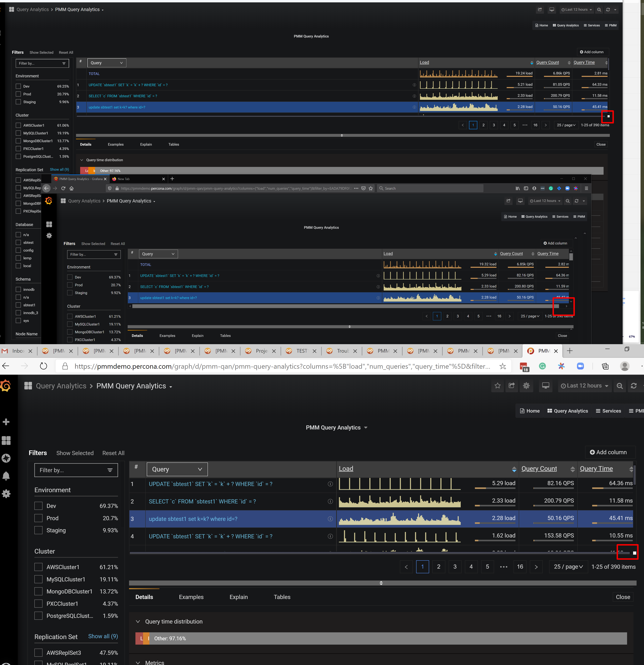Click the Create plus sidebar icon
Screen dimensions: 644x665
point(6,422)
